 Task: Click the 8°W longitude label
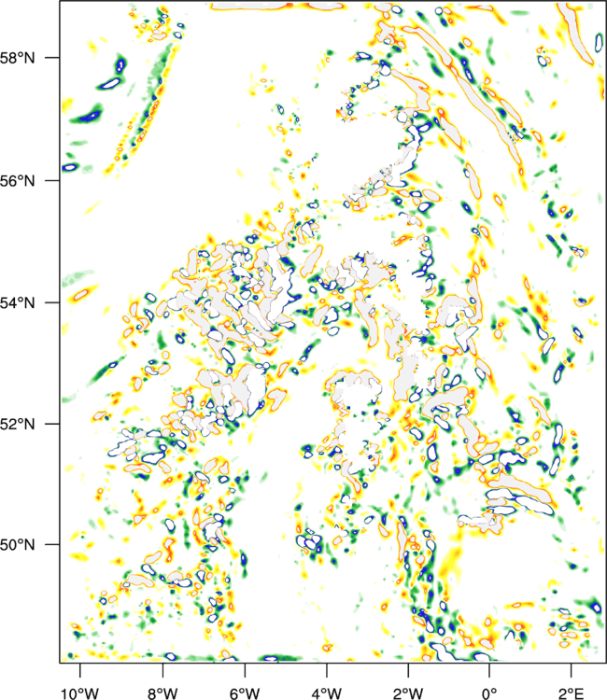coord(162,693)
